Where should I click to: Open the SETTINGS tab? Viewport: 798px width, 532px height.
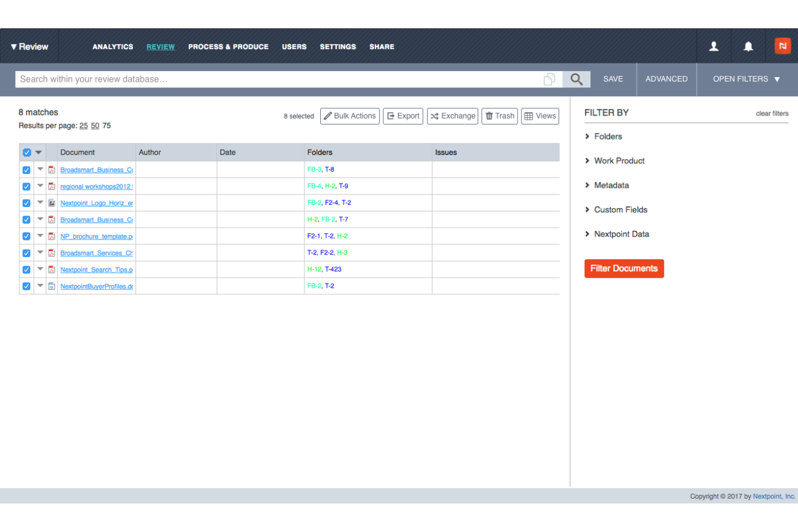338,47
